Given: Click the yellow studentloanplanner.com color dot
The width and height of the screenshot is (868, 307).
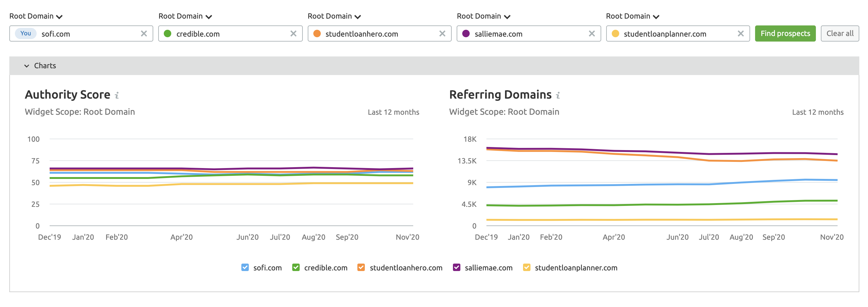Looking at the screenshot, I should pyautogui.click(x=615, y=34).
